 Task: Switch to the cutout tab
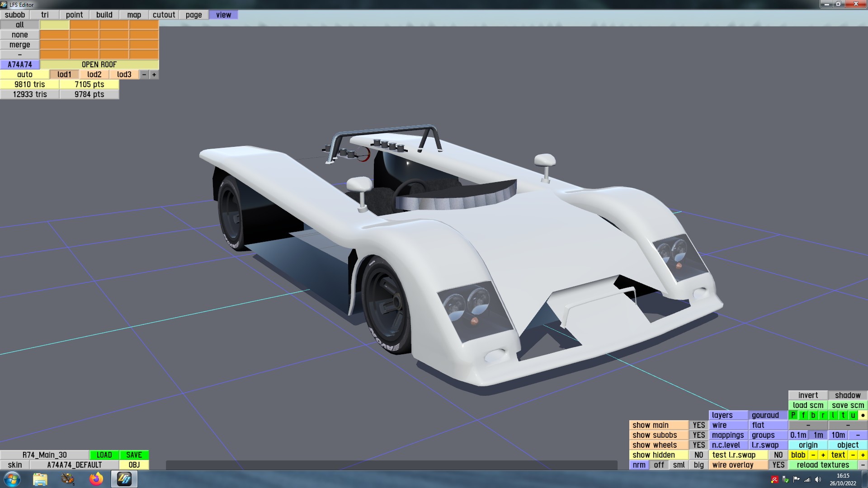click(x=164, y=15)
